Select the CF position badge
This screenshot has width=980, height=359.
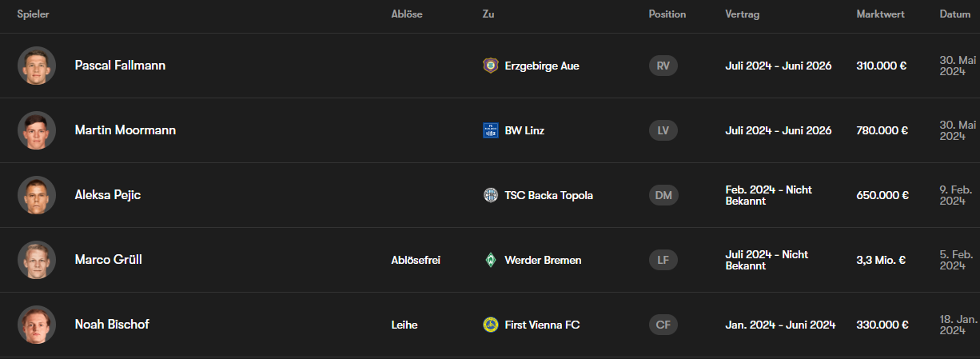663,325
